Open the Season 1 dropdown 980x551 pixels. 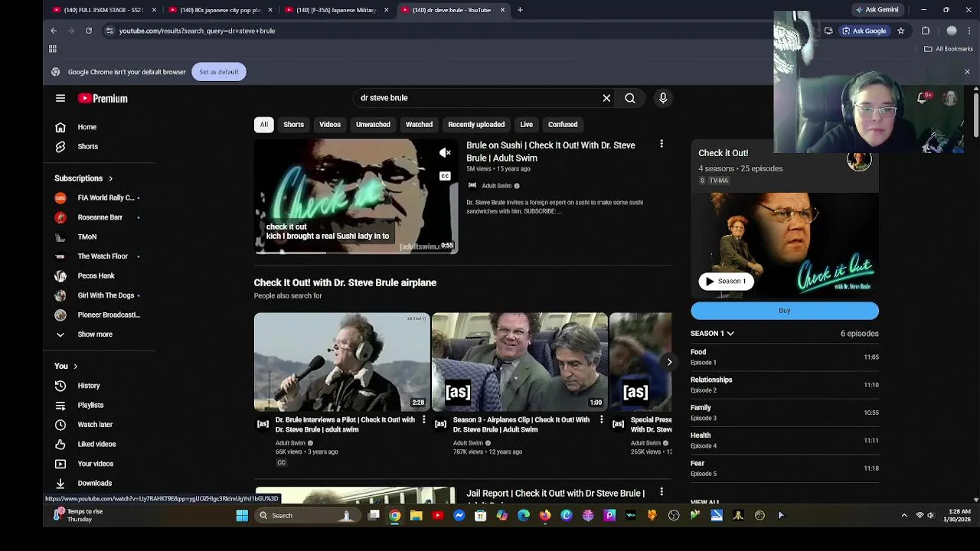click(712, 334)
